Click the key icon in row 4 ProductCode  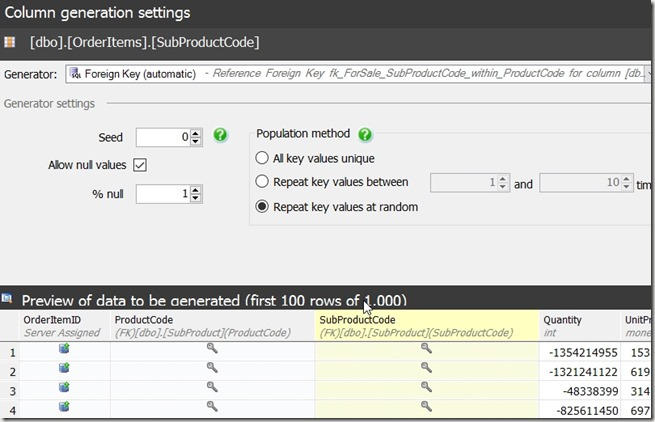point(212,406)
